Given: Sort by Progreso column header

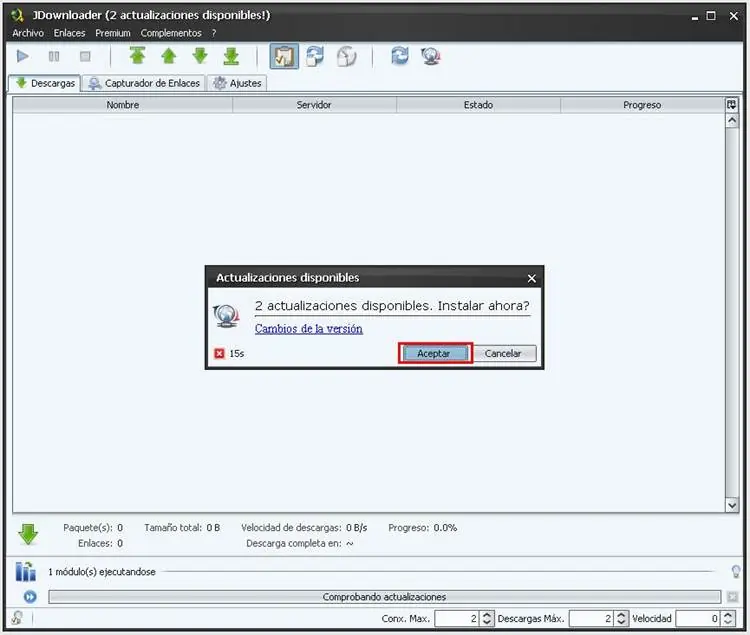Looking at the screenshot, I should (x=642, y=105).
